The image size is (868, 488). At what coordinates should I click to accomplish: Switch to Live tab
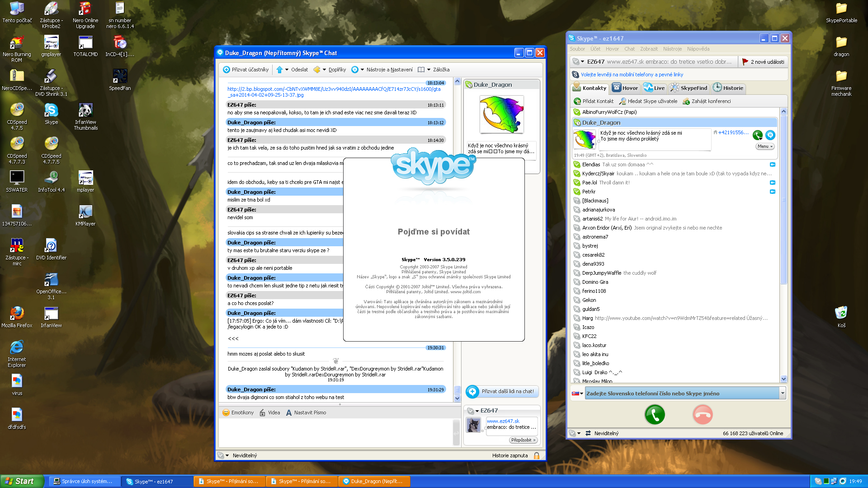coord(654,88)
